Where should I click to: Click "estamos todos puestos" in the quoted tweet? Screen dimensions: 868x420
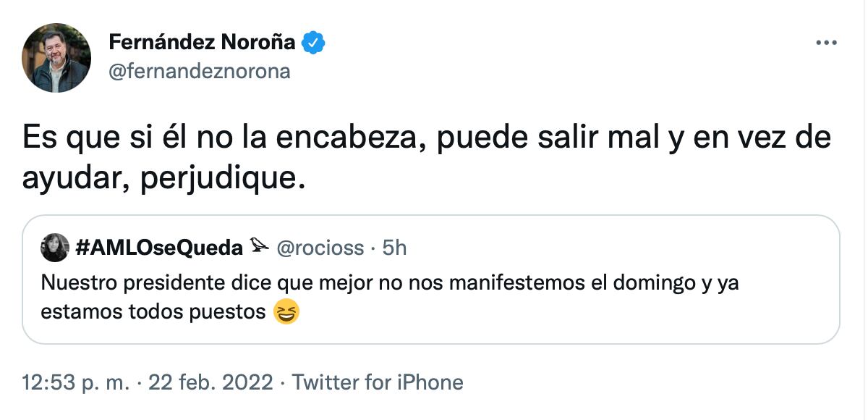pos(153,314)
